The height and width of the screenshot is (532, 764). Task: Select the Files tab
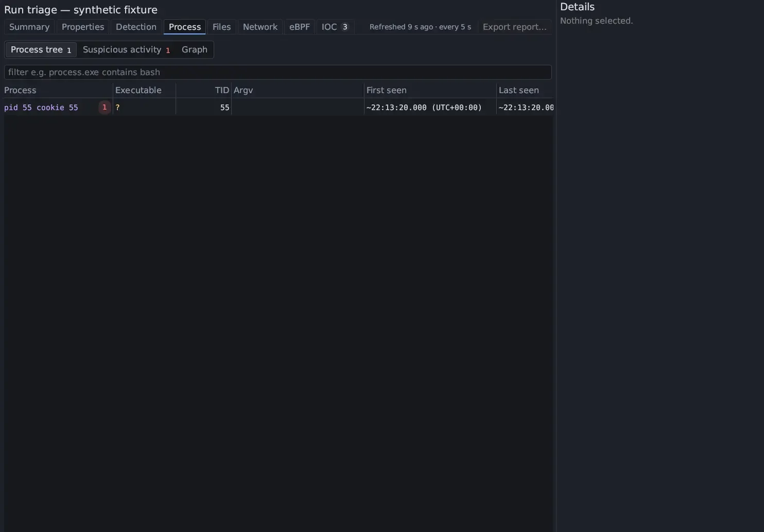222,27
